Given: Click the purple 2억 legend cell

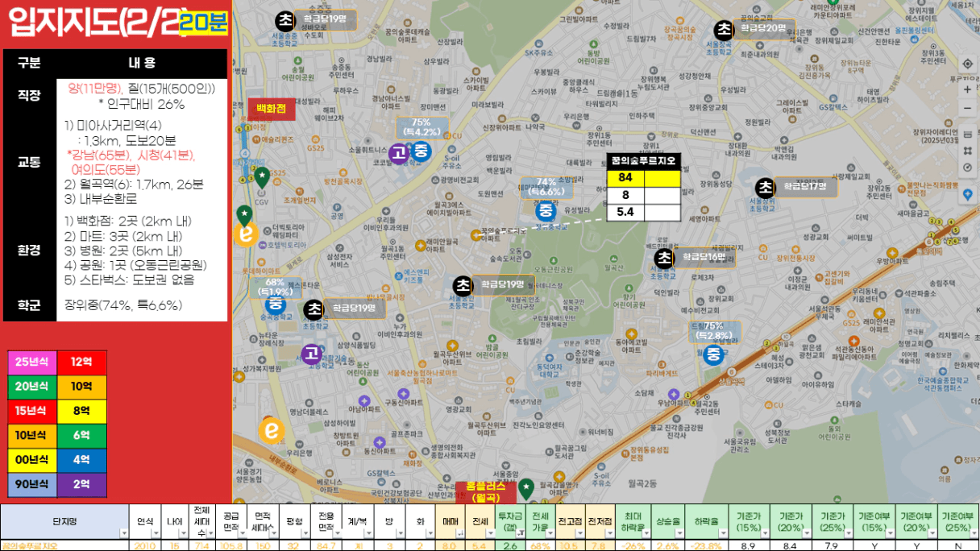Looking at the screenshot, I should point(81,485).
